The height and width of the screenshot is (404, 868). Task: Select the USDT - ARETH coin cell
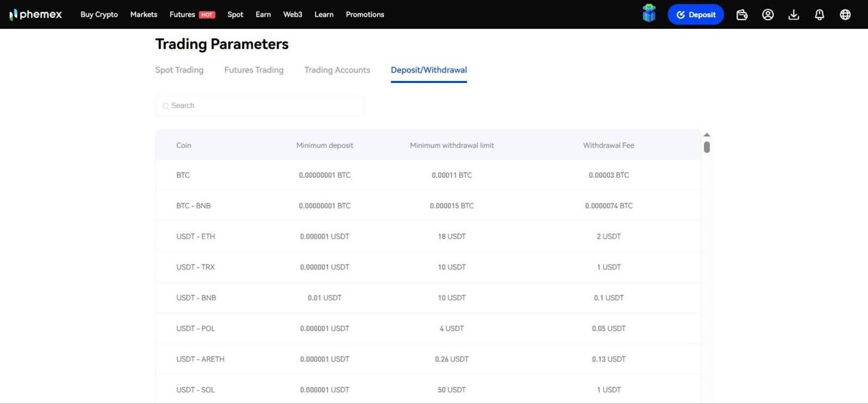coord(200,359)
